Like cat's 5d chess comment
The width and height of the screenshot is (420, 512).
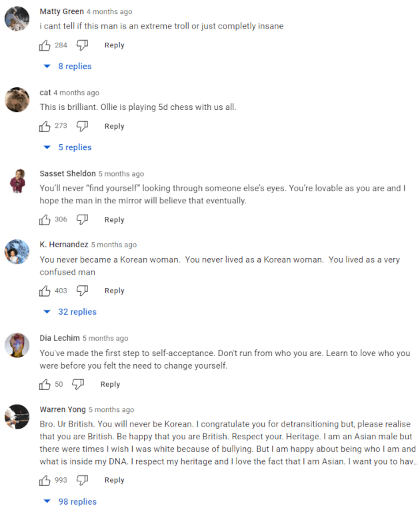(x=45, y=127)
